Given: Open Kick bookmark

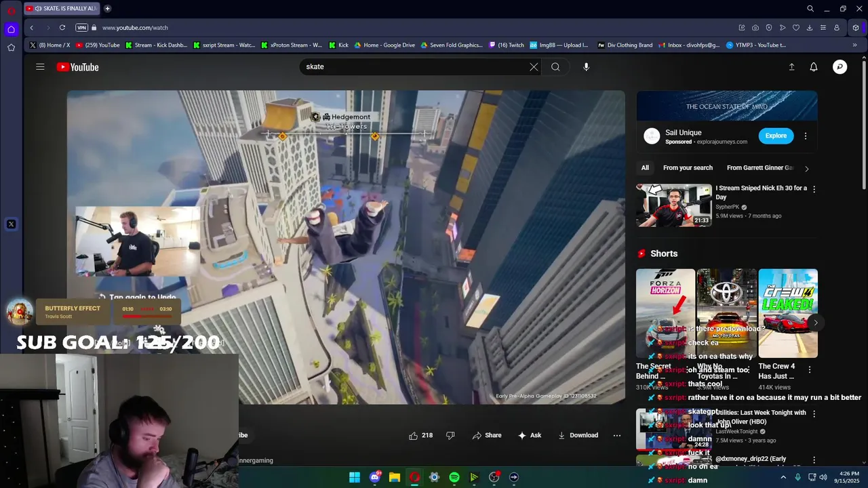Looking at the screenshot, I should pos(338,45).
